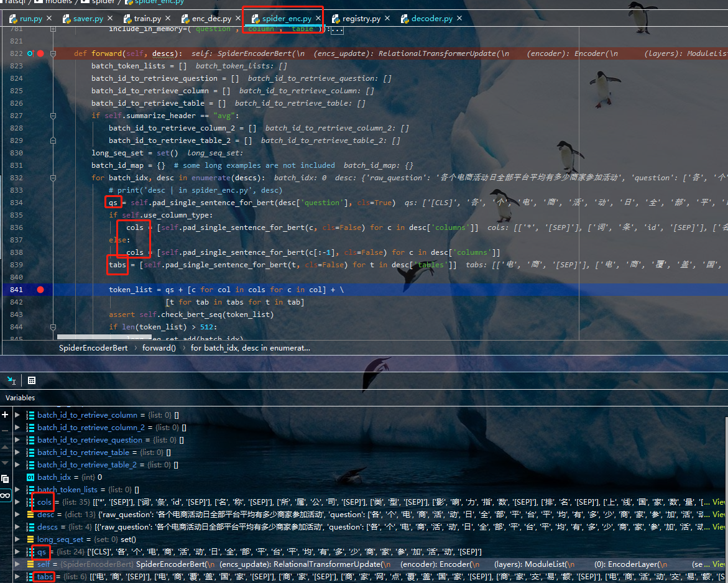Click the Run to Cursor debugger icon
The height and width of the screenshot is (583, 728).
(x=12, y=380)
